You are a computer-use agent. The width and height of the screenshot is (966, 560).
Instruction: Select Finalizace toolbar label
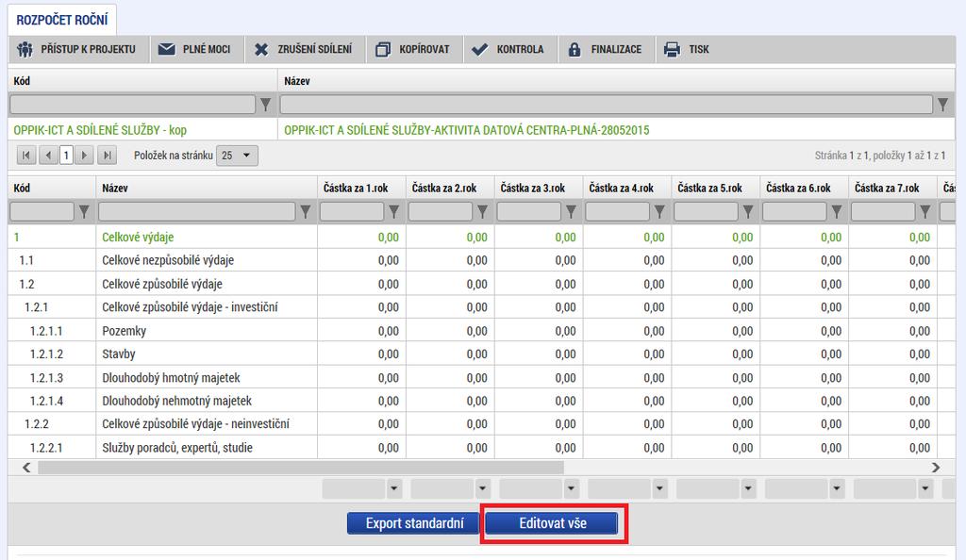point(616,49)
